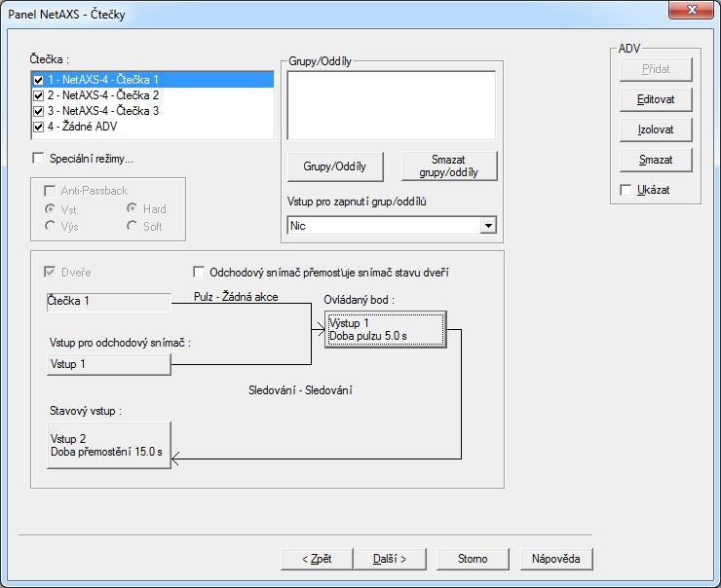Select row 2 - NetAXS-4 - Čtečka 2
This screenshot has height=588, width=721.
pyautogui.click(x=153, y=95)
